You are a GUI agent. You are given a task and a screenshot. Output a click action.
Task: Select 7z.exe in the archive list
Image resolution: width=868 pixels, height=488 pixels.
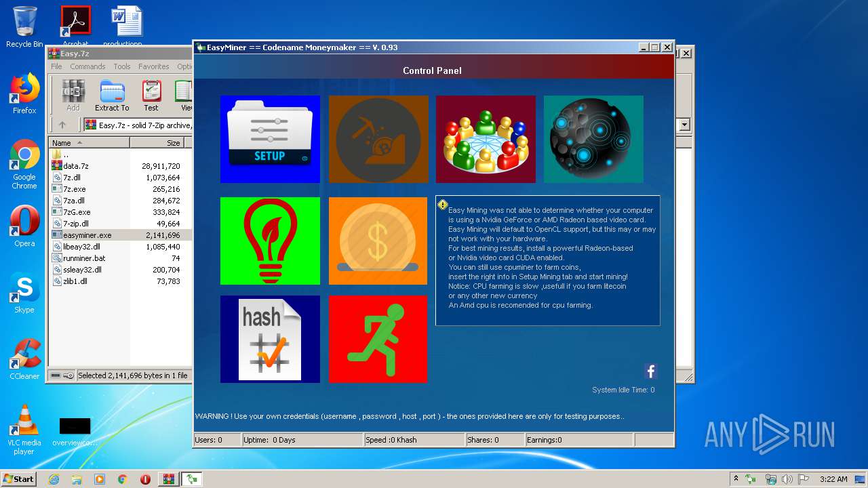pos(74,189)
